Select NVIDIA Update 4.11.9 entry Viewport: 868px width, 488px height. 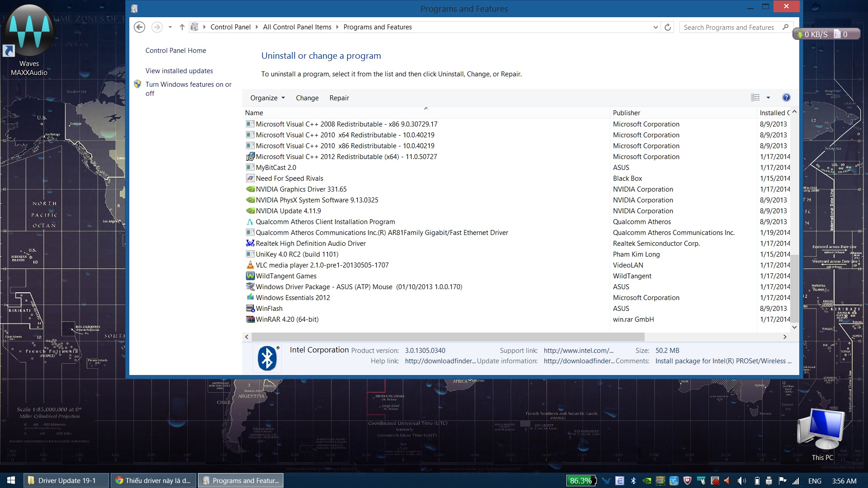pyautogui.click(x=288, y=211)
